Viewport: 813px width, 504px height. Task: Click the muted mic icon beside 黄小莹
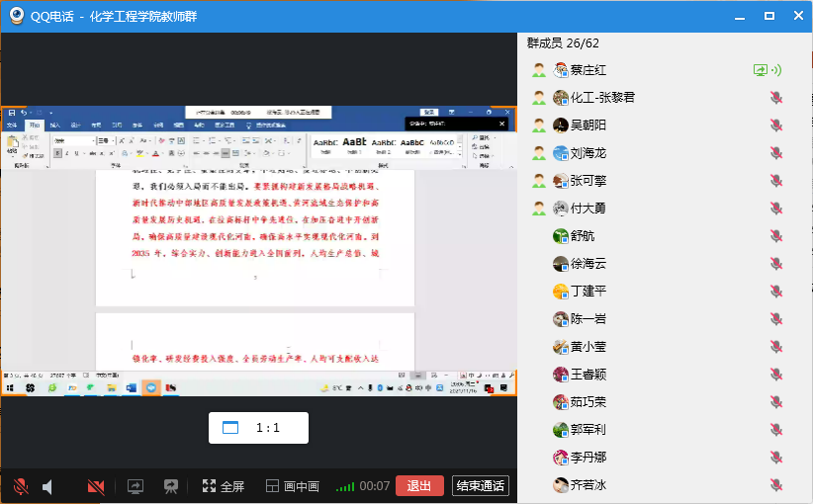point(776,347)
